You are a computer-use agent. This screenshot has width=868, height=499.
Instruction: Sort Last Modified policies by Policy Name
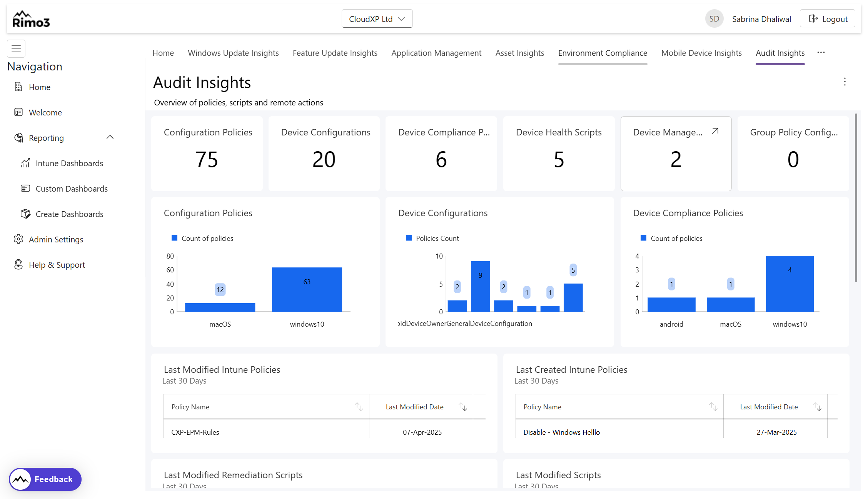(x=359, y=407)
